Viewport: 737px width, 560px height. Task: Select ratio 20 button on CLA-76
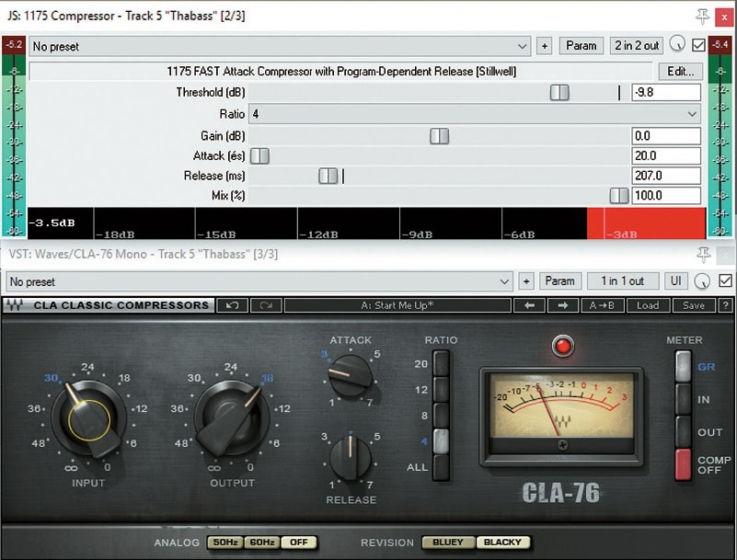441,363
